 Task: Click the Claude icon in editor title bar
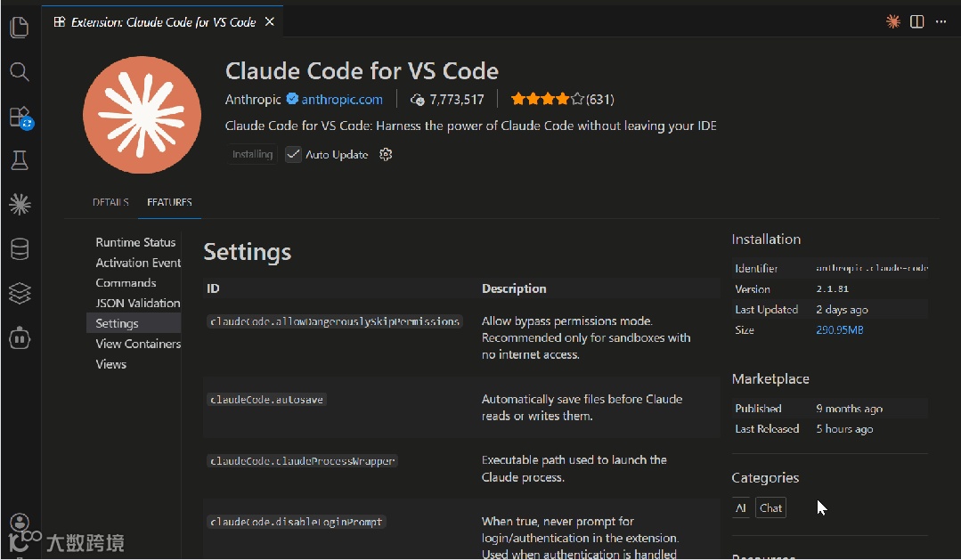tap(893, 21)
